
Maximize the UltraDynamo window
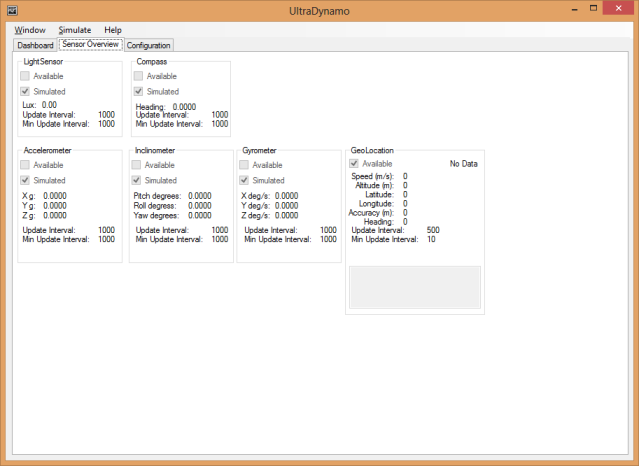tap(594, 9)
